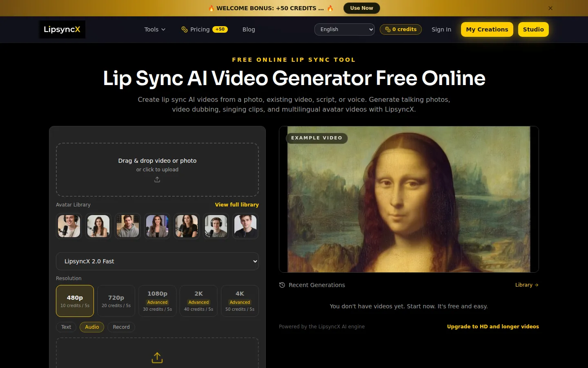The height and width of the screenshot is (368, 588).
Task: Open My Creations
Action: click(487, 29)
